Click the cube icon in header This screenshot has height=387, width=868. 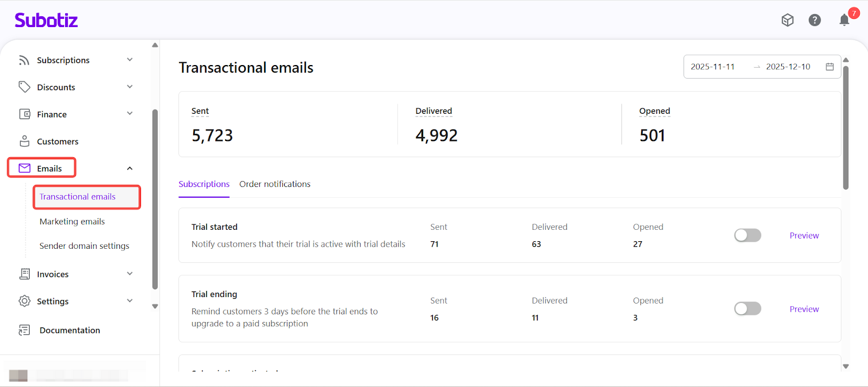click(x=787, y=20)
